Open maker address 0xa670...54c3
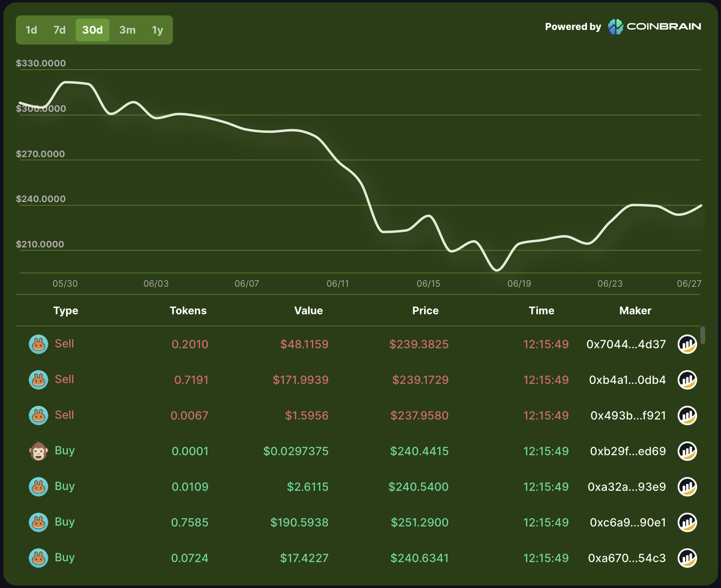Screen dimensions: 721x588 (x=627, y=558)
